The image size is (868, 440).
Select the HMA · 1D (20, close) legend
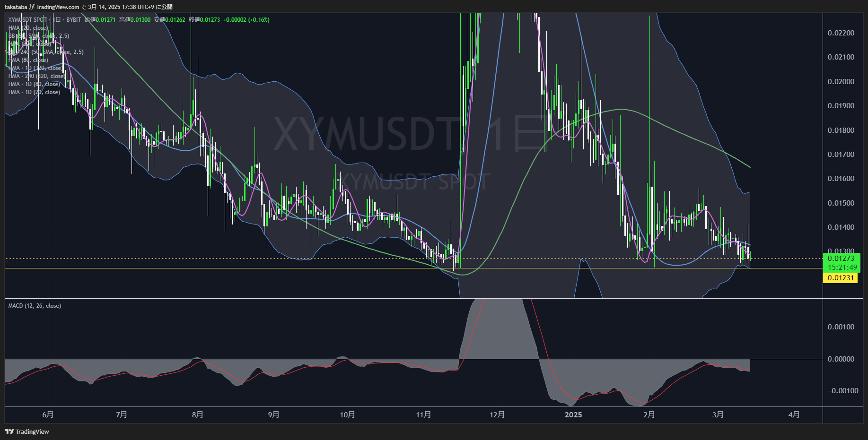[34, 92]
